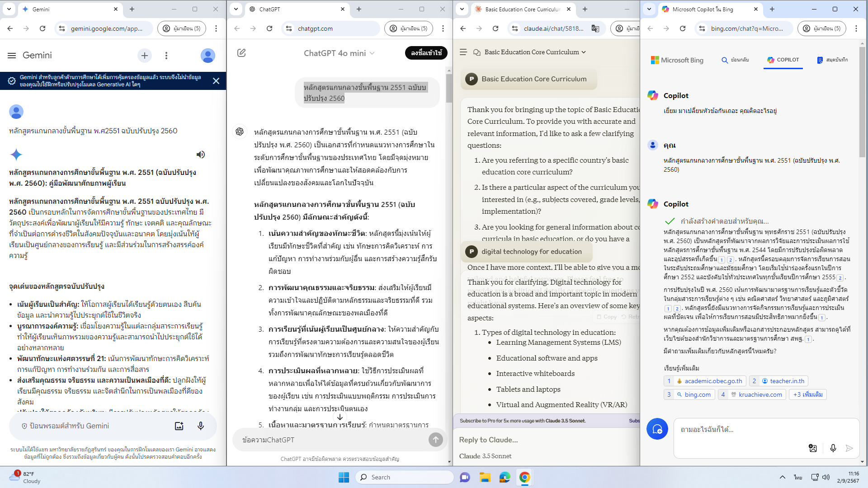This screenshot has width=868, height=488.
Task: Switch to the COPILOT tab in Bing
Action: (783, 60)
